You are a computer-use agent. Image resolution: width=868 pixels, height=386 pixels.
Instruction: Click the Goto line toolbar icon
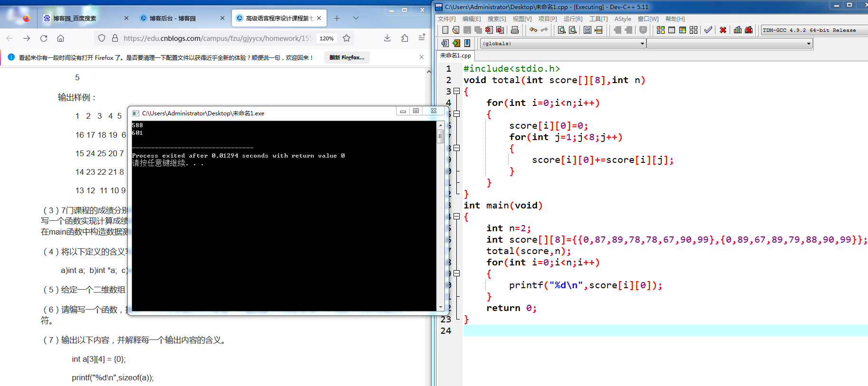click(x=598, y=30)
